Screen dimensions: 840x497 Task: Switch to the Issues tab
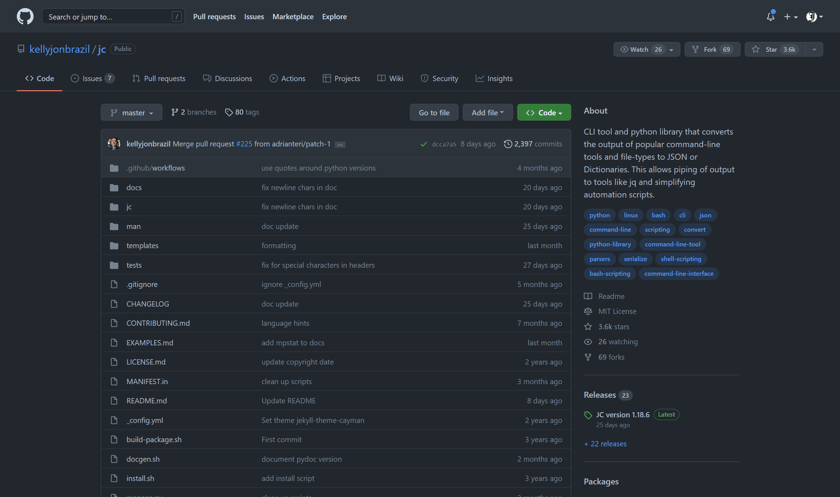[x=93, y=78]
